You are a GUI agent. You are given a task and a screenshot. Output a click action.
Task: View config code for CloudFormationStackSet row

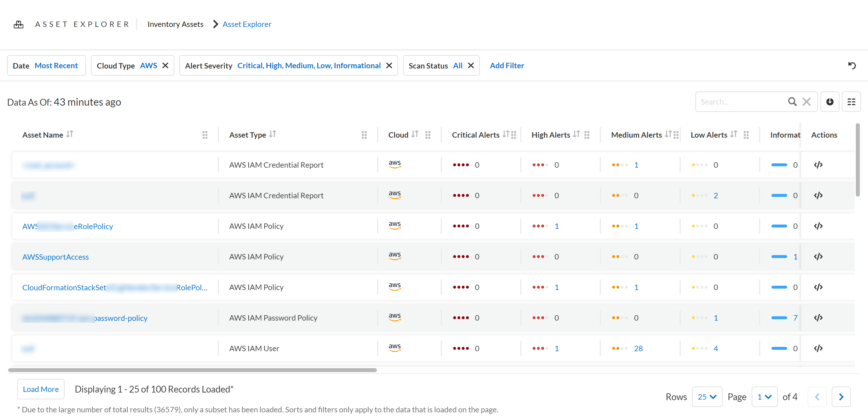pos(818,287)
